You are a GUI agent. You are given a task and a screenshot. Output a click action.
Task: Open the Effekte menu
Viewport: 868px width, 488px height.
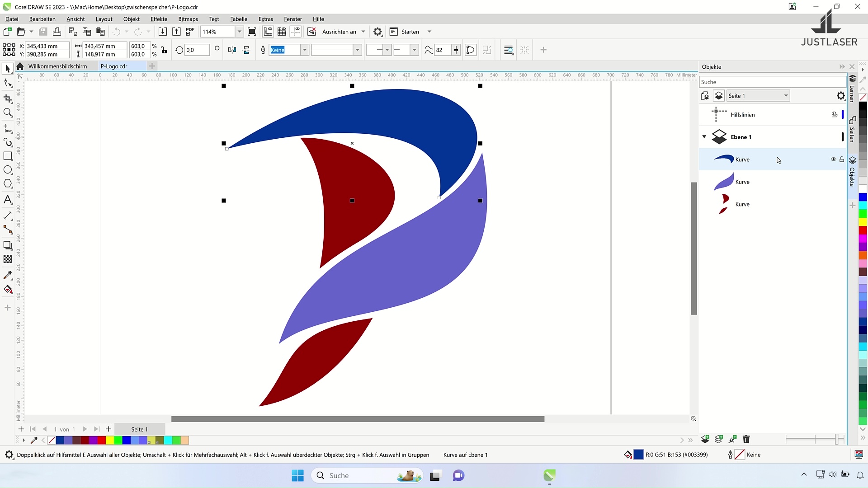coord(159,19)
